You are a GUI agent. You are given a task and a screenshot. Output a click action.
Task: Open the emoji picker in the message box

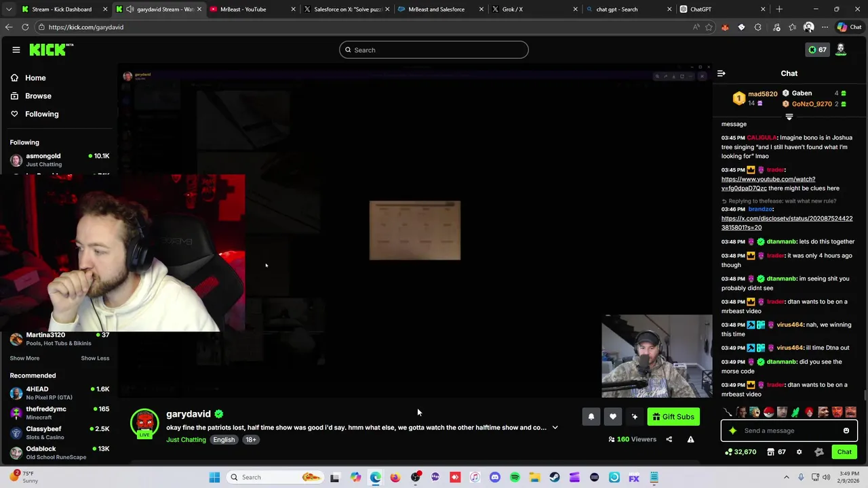(846, 430)
